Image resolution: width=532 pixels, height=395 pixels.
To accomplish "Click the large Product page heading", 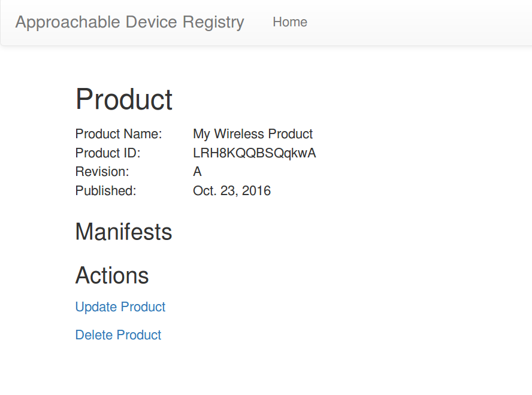I will pyautogui.click(x=124, y=99).
